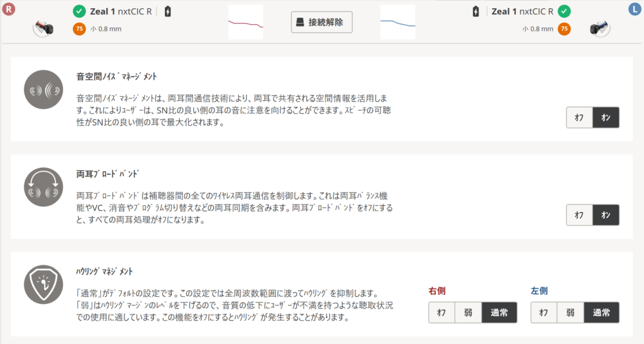644x344 pixels.
Task: Click the 接続解除 disconnect button
Action: point(321,22)
